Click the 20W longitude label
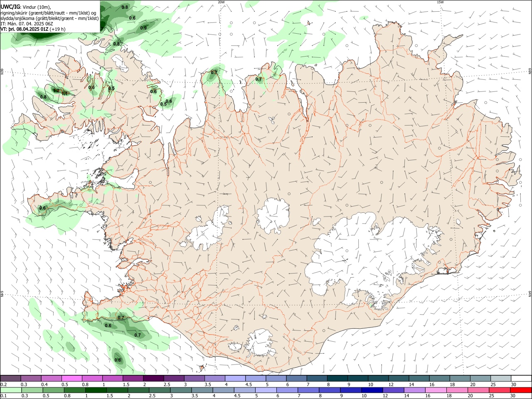Viewport: 532px width, 399px height. [x=221, y=2]
